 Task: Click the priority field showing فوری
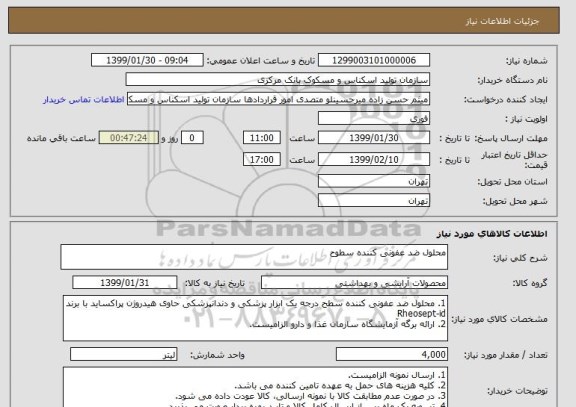[374, 119]
